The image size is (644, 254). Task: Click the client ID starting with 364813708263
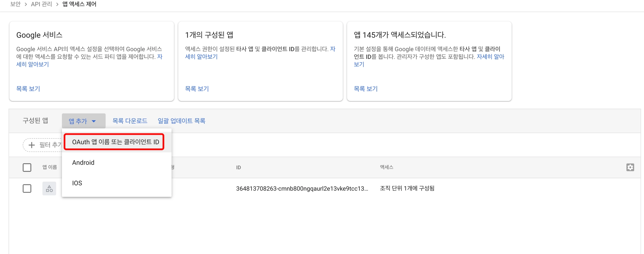[x=302, y=189]
